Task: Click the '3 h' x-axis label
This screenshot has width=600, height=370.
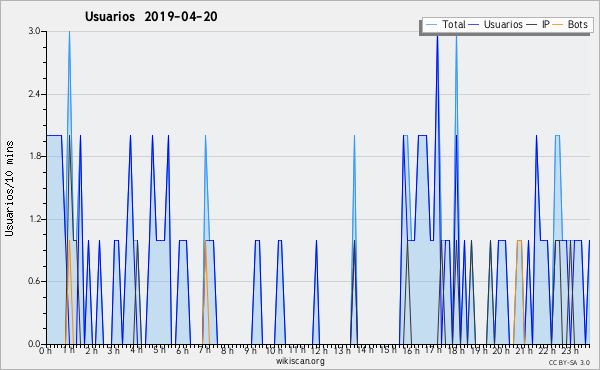Action: (114, 350)
